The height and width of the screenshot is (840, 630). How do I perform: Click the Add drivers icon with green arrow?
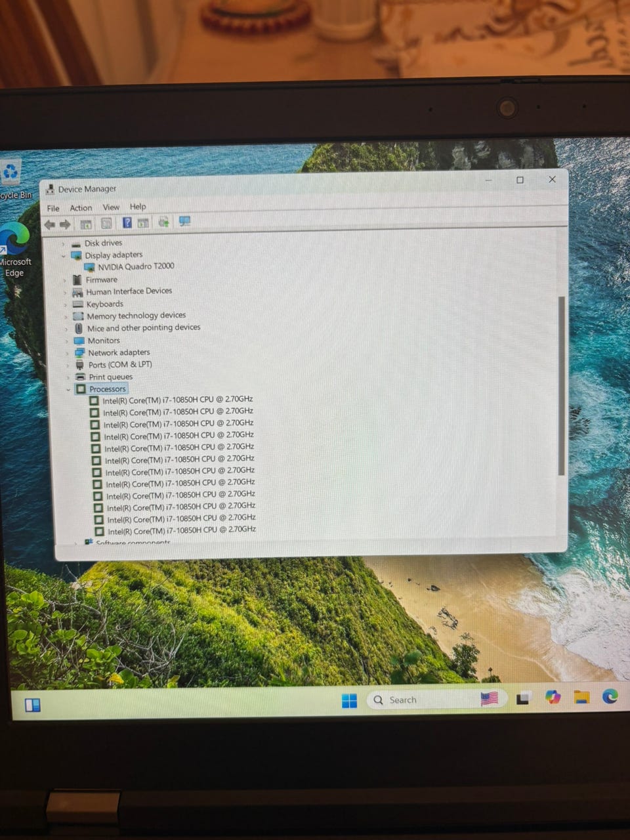coord(163,222)
